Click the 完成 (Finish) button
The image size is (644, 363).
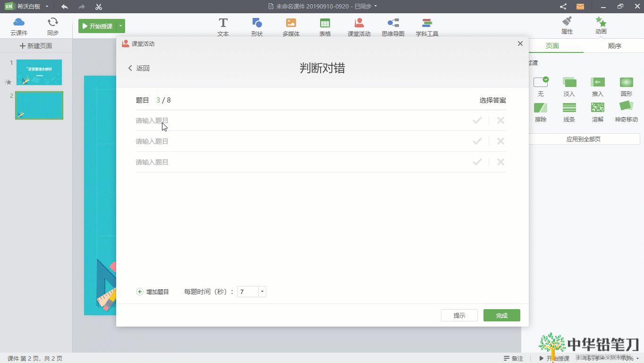(x=501, y=315)
